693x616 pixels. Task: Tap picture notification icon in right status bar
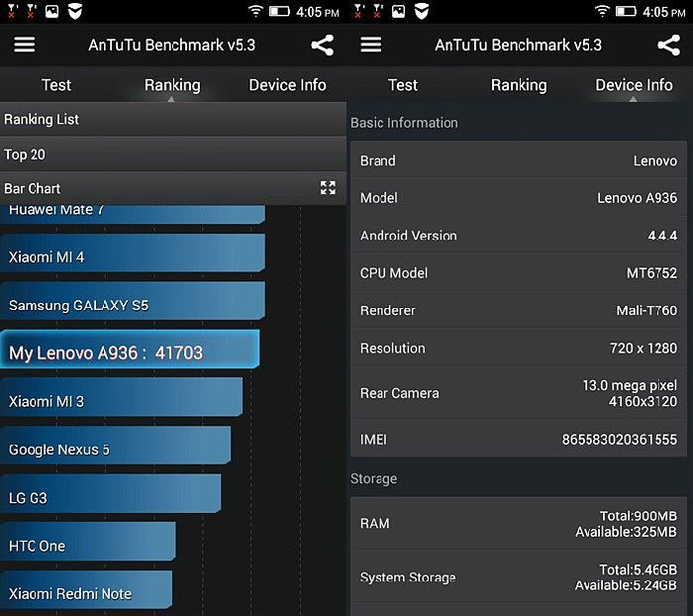[398, 12]
